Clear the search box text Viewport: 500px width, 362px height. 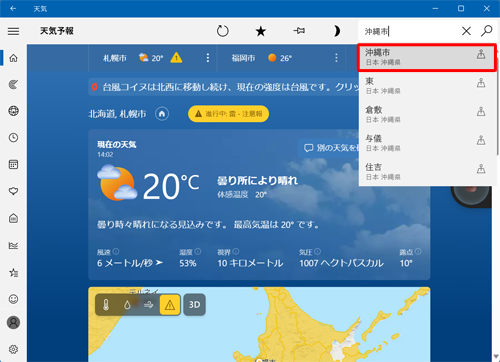coord(466,31)
